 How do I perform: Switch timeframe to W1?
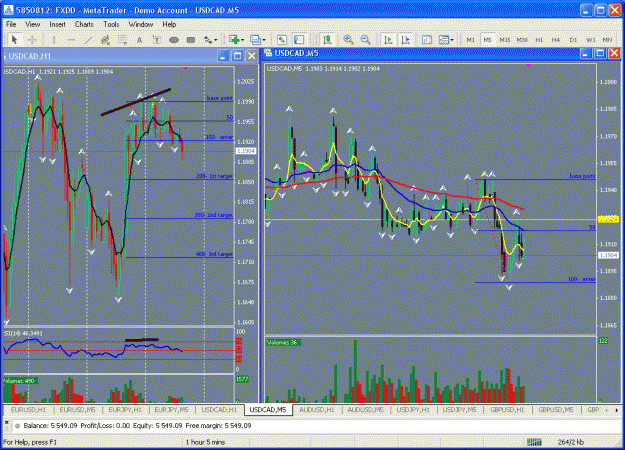click(x=590, y=40)
